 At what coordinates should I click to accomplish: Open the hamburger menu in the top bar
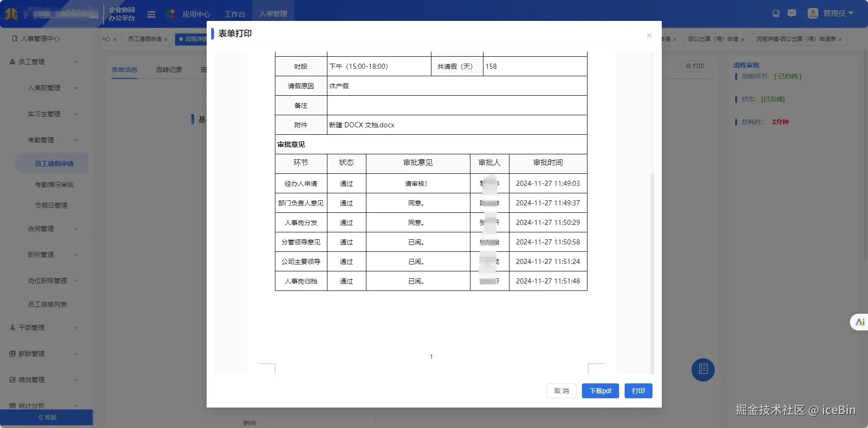pos(151,14)
